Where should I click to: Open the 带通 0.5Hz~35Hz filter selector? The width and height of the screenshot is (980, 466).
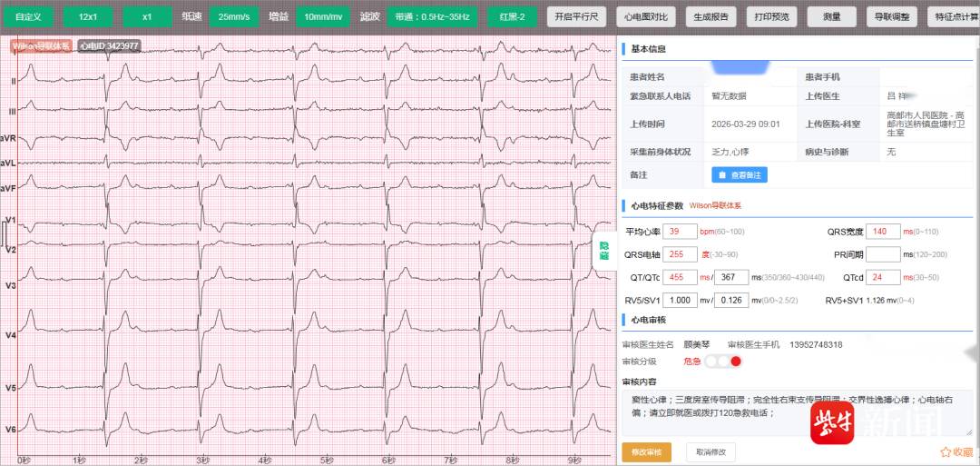tap(428, 16)
